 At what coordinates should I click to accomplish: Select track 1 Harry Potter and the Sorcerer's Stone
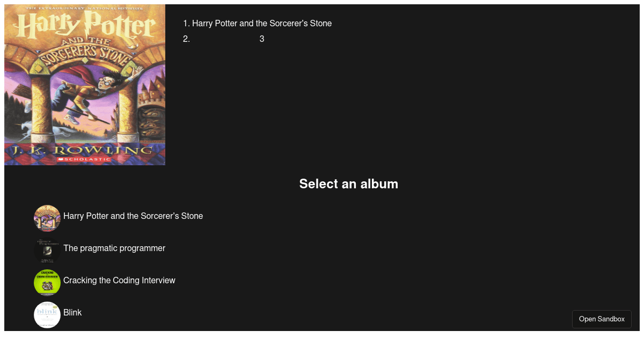(x=261, y=24)
